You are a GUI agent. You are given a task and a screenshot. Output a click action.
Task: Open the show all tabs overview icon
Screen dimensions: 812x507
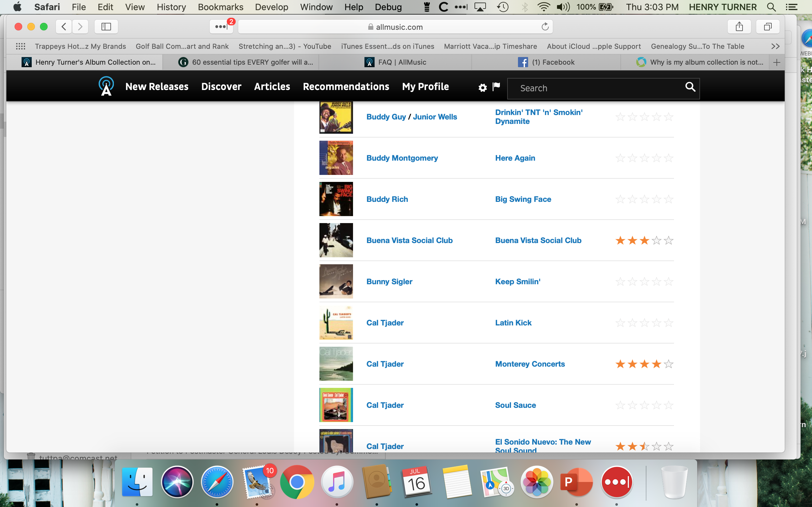click(767, 27)
